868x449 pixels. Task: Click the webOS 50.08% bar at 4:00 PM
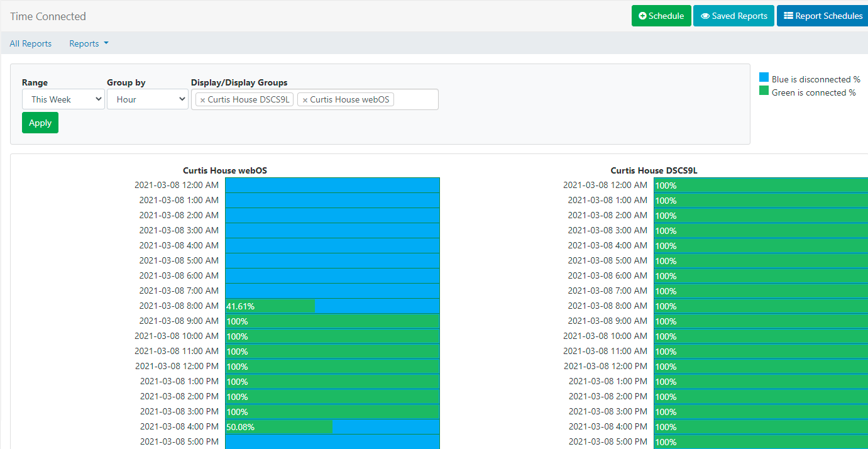[x=279, y=427]
